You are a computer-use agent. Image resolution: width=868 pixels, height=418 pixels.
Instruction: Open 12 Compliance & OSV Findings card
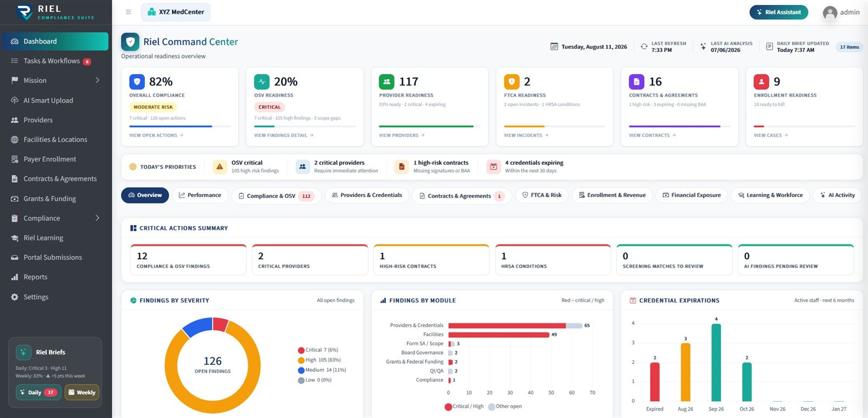(x=188, y=260)
